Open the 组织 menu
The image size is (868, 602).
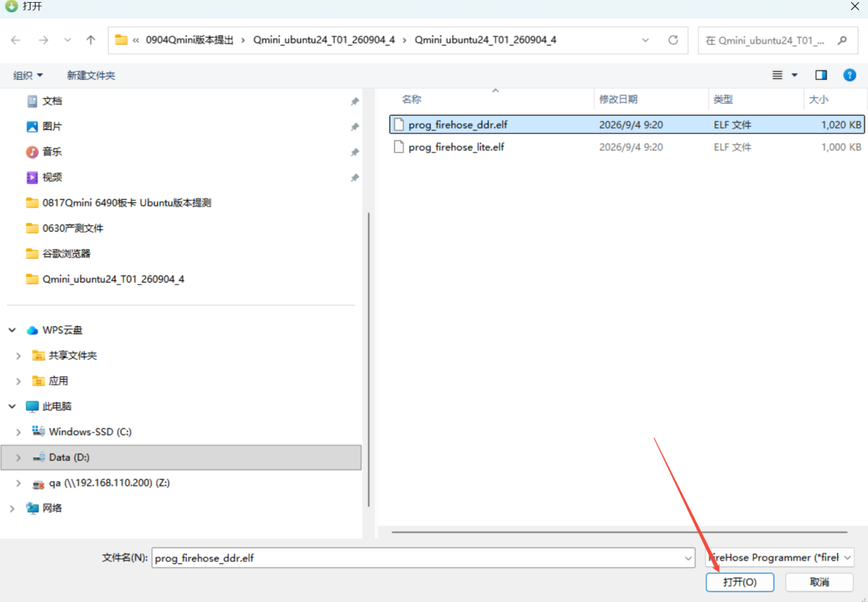coord(28,75)
